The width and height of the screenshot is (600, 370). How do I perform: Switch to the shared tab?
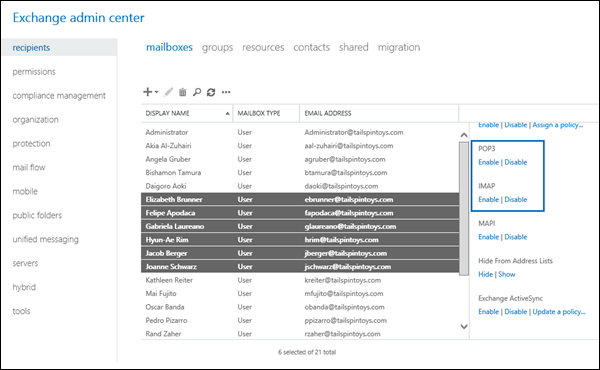click(354, 47)
